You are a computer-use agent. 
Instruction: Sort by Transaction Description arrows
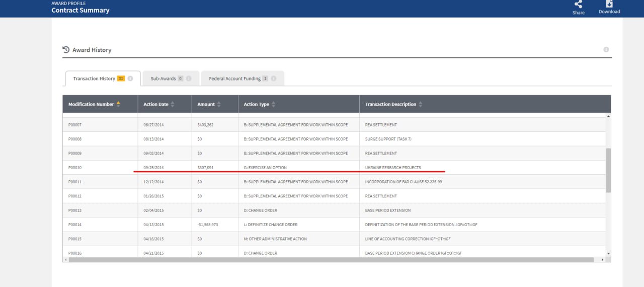tap(421, 104)
